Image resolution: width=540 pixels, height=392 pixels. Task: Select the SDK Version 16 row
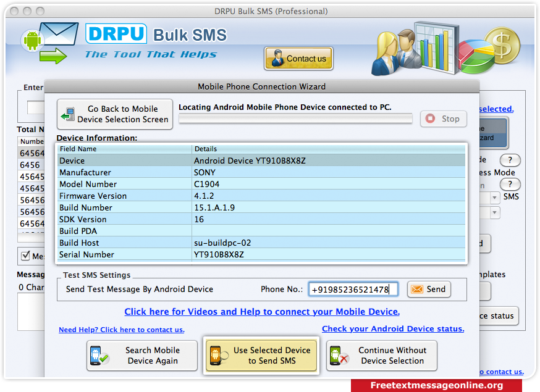(261, 219)
